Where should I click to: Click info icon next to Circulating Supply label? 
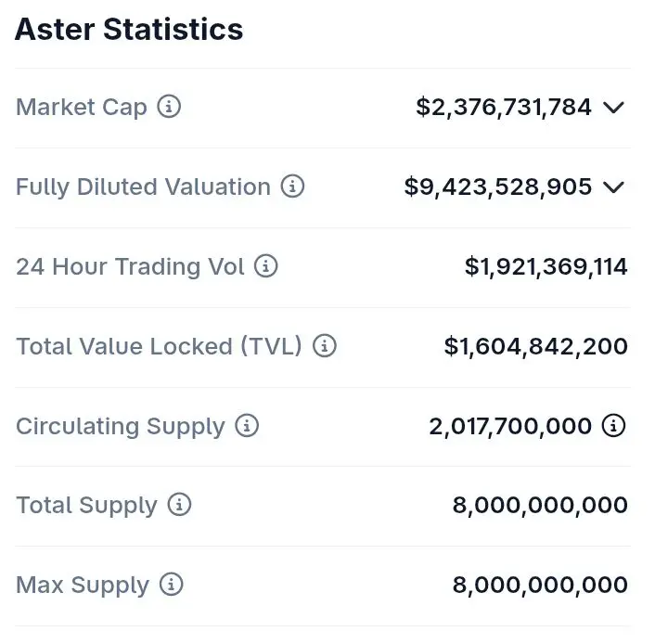click(x=247, y=426)
